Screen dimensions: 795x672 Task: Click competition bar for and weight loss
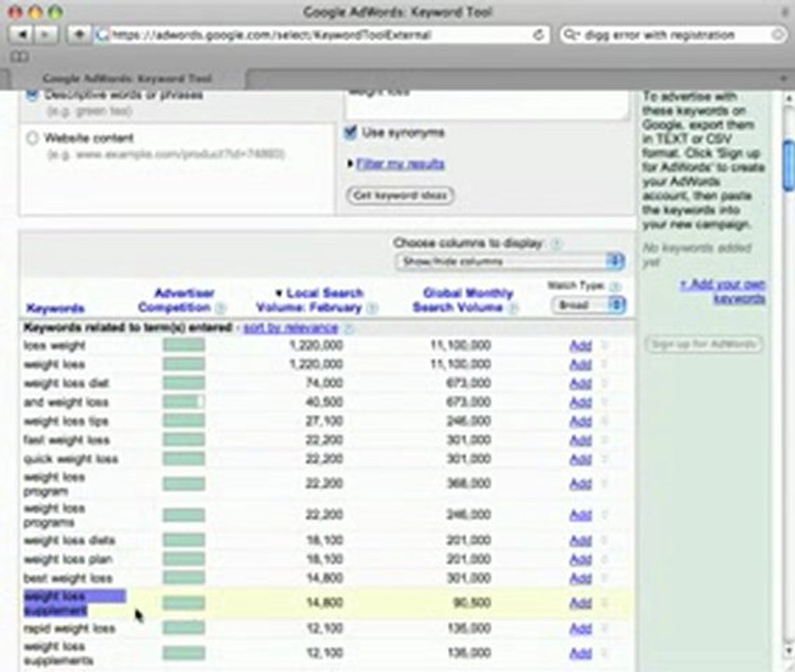184,402
